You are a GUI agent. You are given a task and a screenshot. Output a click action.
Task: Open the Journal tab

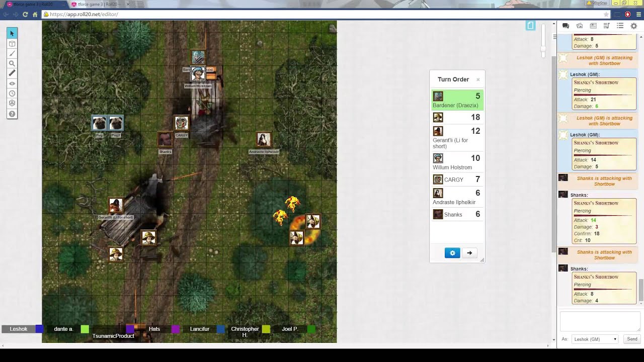(593, 26)
